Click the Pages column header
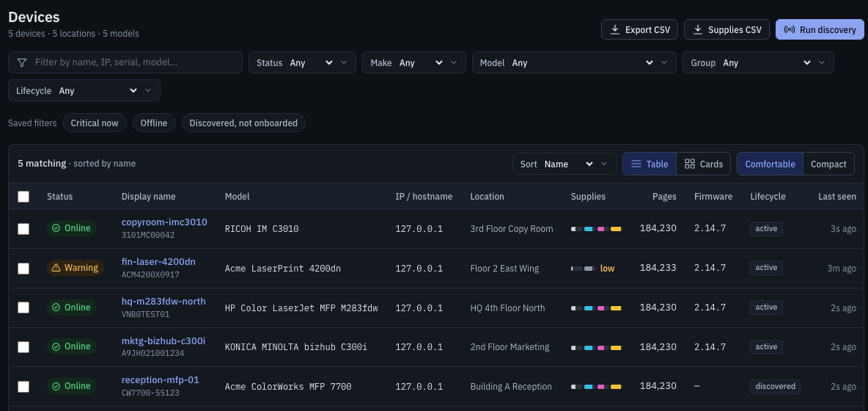868x411 pixels. (664, 197)
